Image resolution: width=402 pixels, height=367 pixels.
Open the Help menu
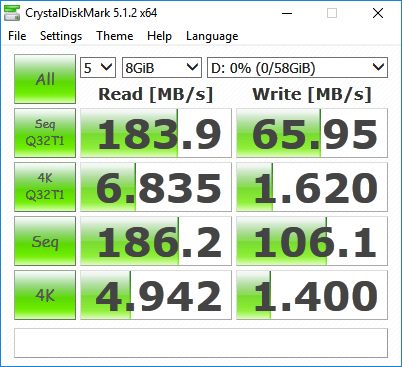(x=159, y=36)
